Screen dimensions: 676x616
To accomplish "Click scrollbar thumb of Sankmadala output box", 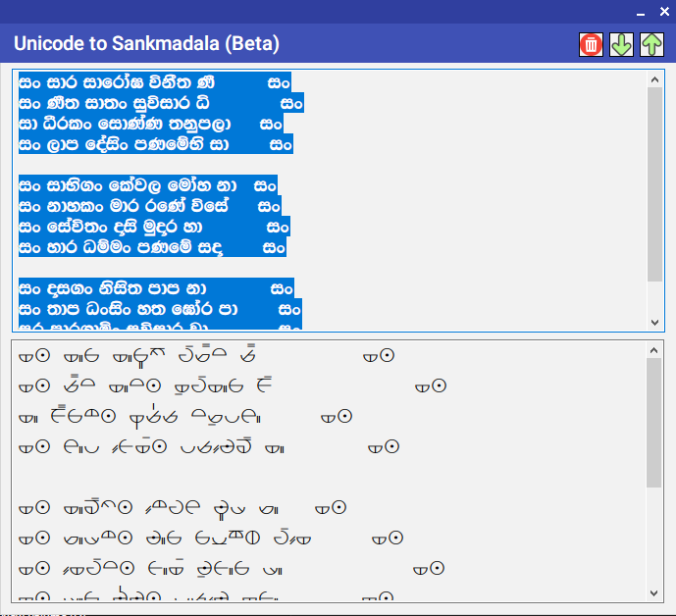I will (654, 423).
